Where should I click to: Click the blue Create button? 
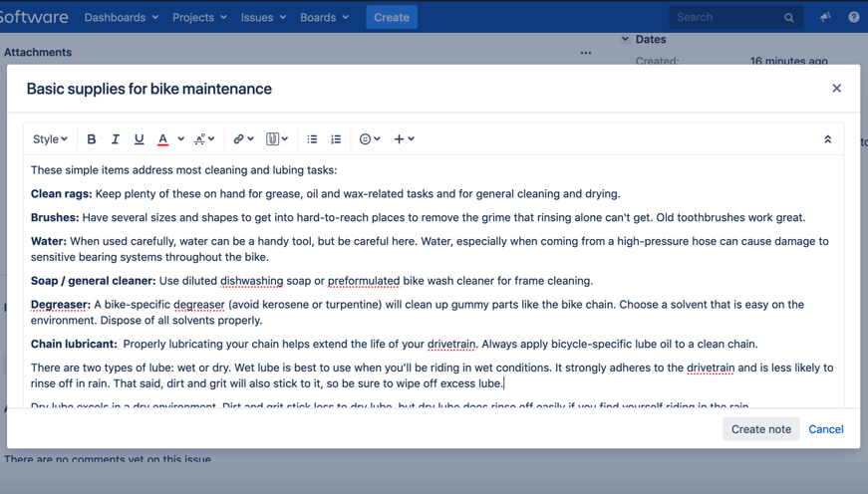(x=392, y=17)
